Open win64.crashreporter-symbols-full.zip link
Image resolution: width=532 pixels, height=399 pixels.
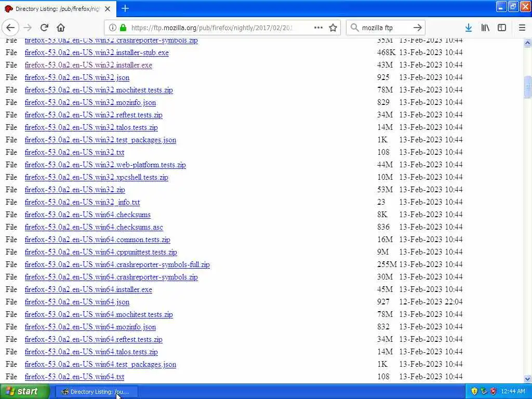coord(117,264)
